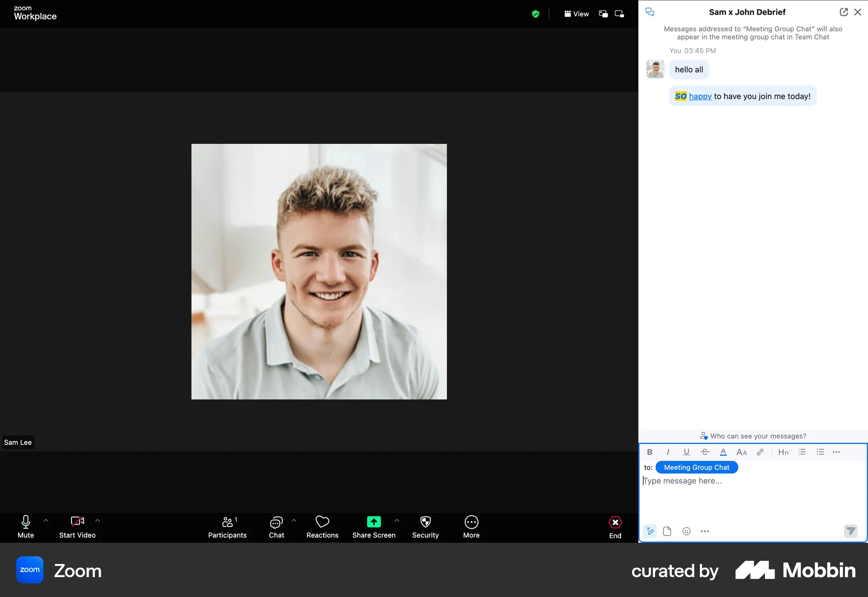Toggle the text formatting toolbar

(650, 531)
